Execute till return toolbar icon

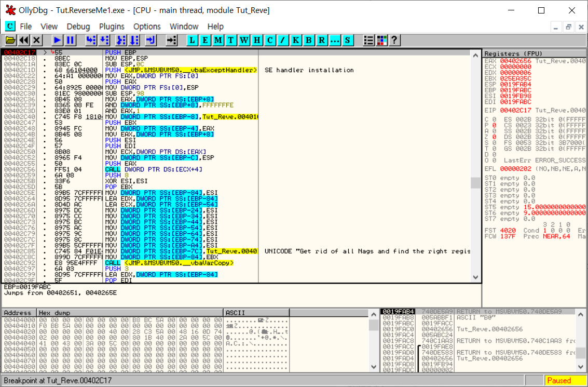(x=151, y=40)
